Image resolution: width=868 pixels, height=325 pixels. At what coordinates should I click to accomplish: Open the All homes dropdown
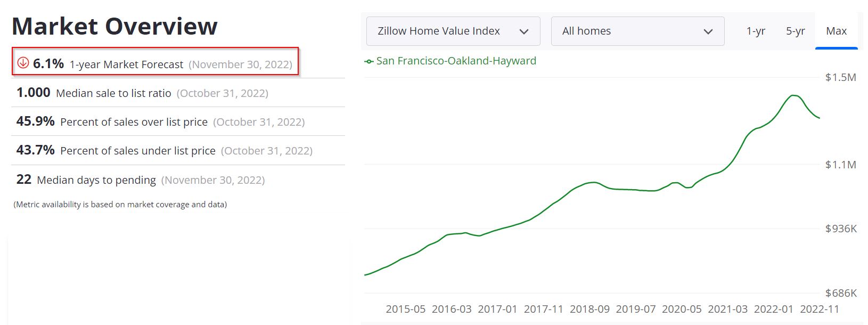[637, 31]
